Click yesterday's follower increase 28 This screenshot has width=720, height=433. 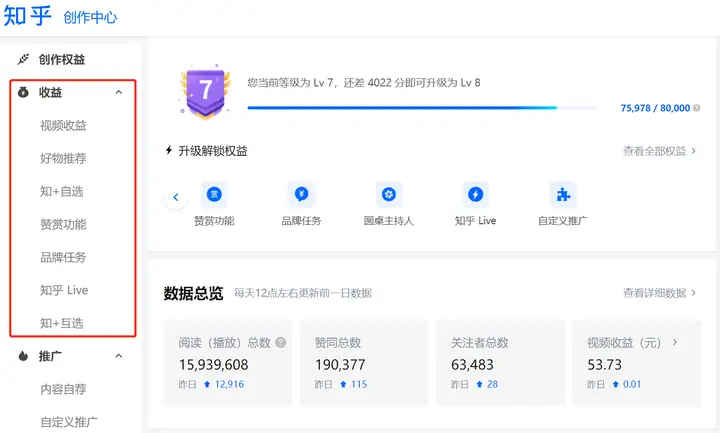tap(492, 384)
